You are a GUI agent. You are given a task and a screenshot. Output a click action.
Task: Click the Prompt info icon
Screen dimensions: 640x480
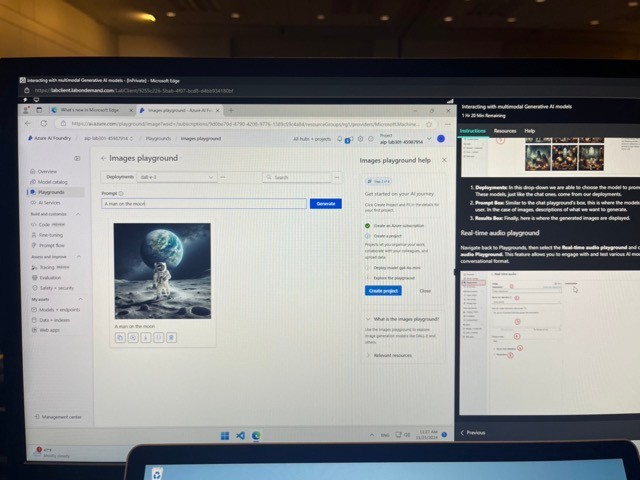121,193
